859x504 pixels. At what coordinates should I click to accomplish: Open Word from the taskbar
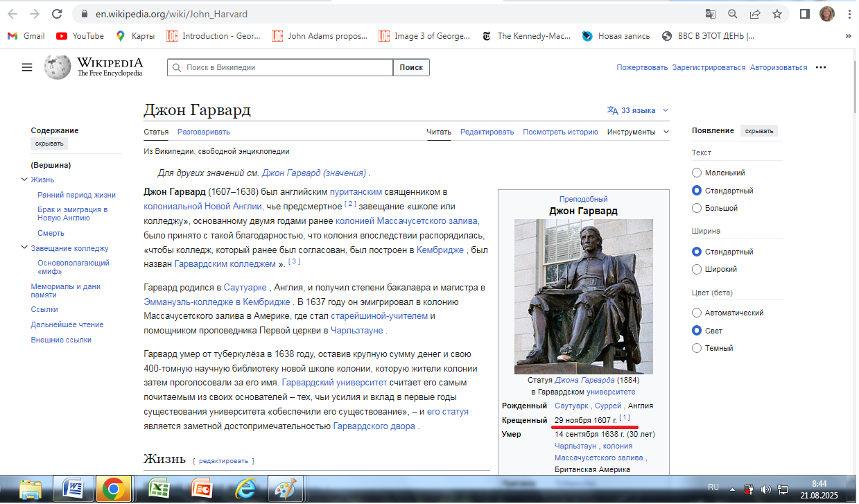pyautogui.click(x=73, y=489)
